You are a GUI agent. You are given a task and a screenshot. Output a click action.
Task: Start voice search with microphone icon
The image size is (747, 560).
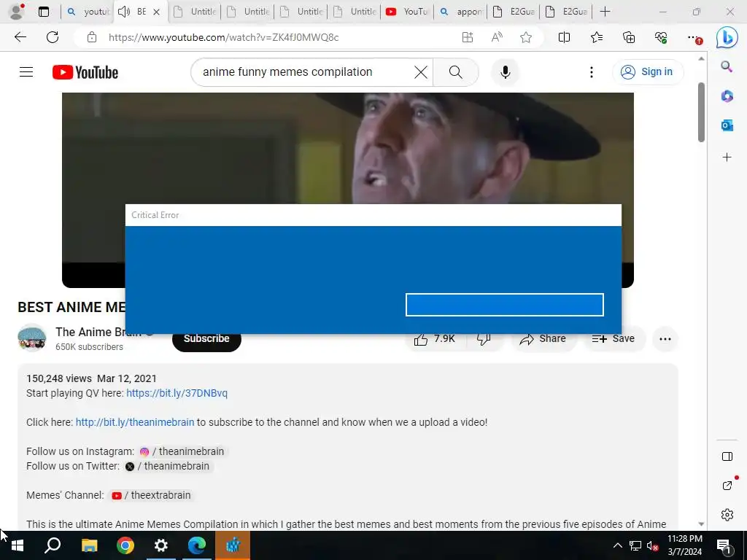[x=506, y=72]
